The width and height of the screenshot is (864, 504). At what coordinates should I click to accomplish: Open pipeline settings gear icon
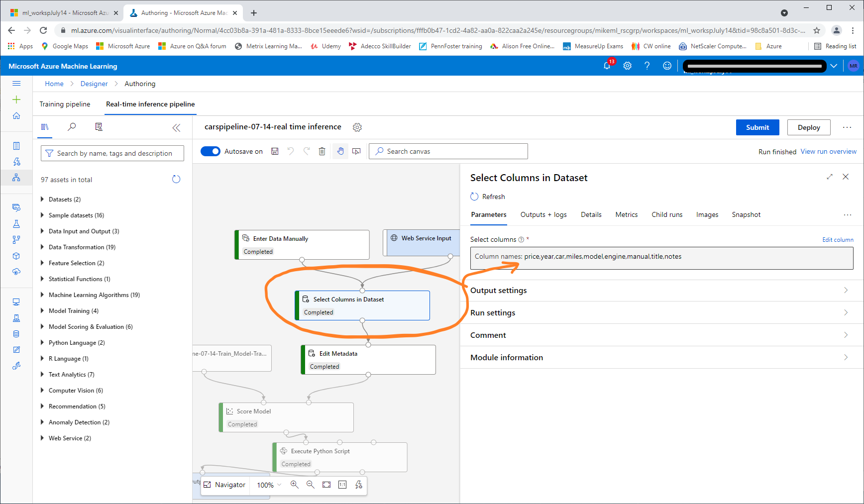[357, 127]
